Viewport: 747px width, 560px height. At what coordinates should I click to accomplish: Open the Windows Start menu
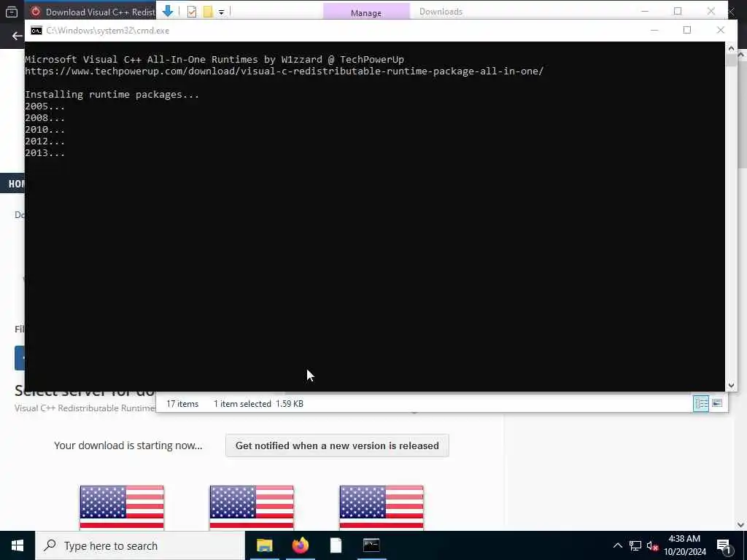18,545
